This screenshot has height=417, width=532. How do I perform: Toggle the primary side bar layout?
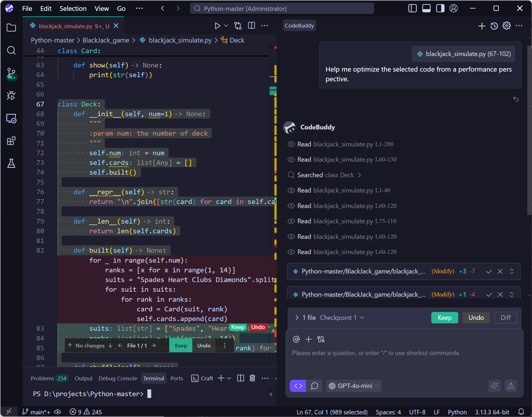(413, 9)
